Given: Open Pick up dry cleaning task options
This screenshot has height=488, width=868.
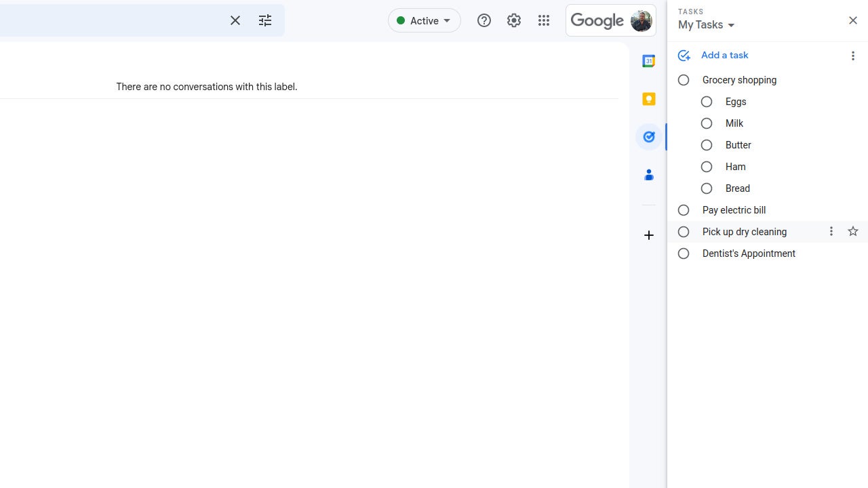Looking at the screenshot, I should point(831,232).
